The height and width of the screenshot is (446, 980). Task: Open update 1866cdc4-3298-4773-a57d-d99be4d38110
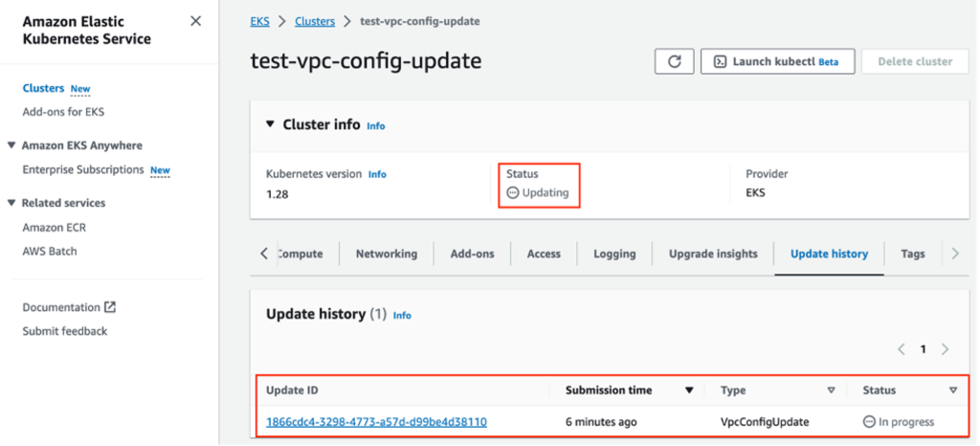pos(376,422)
